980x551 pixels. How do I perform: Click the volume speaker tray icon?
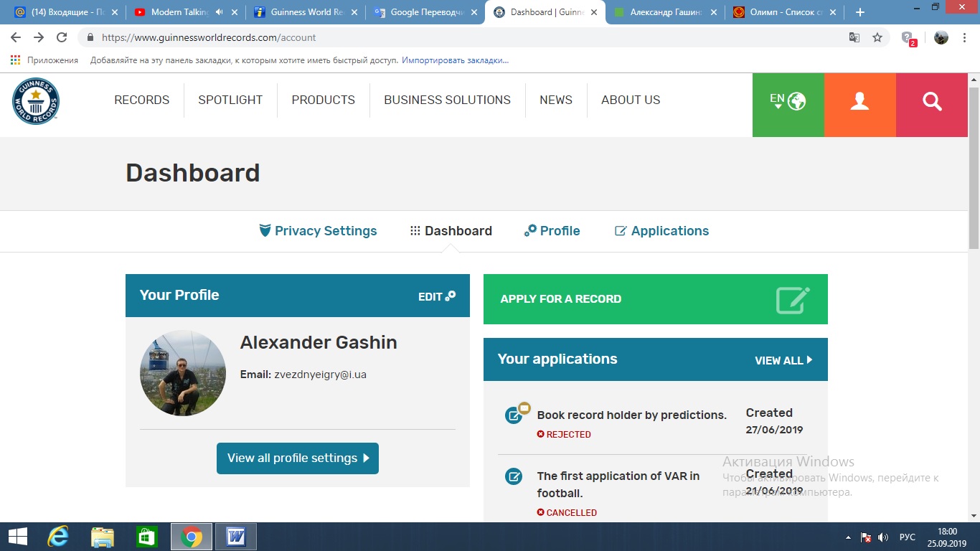click(x=883, y=537)
